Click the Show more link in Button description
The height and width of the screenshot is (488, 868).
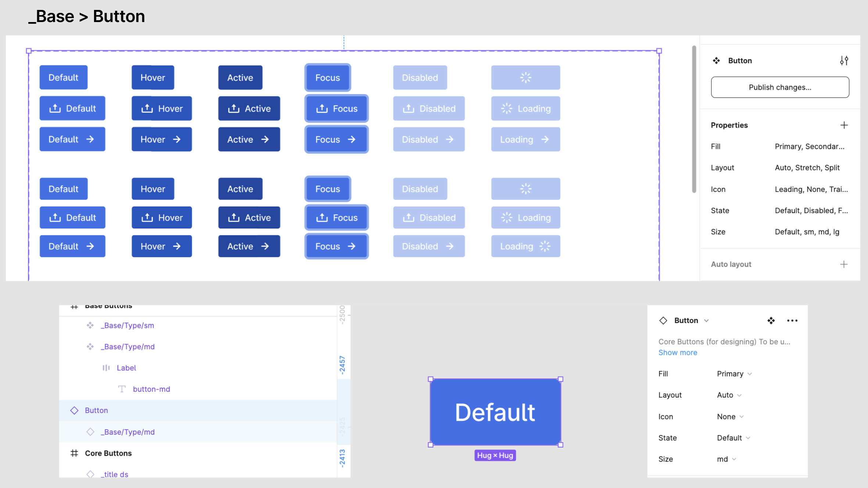click(678, 352)
